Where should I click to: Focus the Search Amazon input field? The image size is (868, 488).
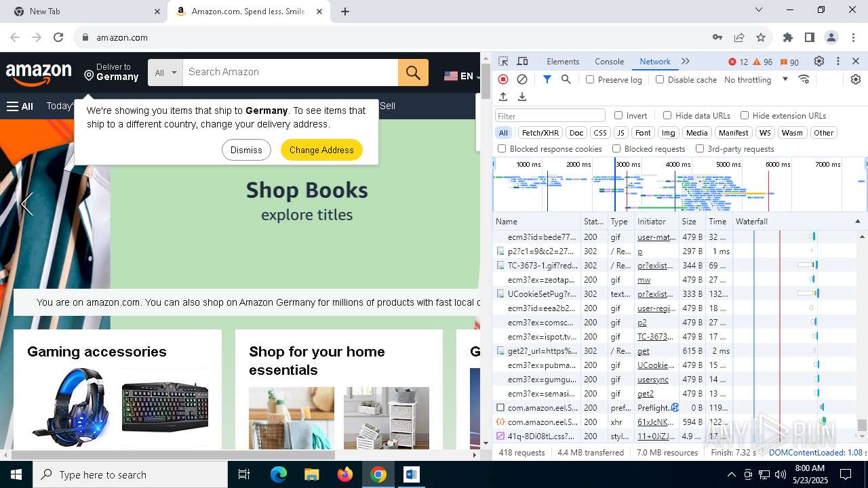[290, 73]
